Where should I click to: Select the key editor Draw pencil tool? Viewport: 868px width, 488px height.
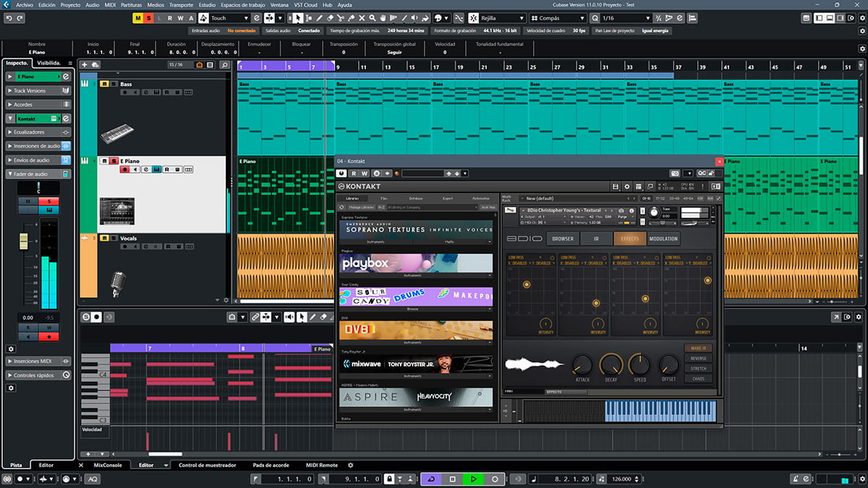[x=313, y=317]
